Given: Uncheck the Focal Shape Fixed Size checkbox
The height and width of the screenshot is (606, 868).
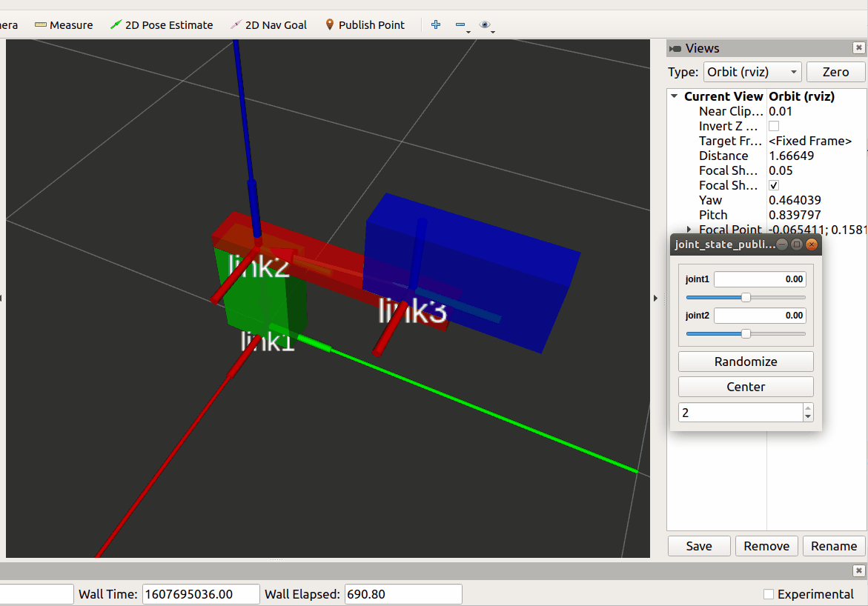Looking at the screenshot, I should click(773, 185).
